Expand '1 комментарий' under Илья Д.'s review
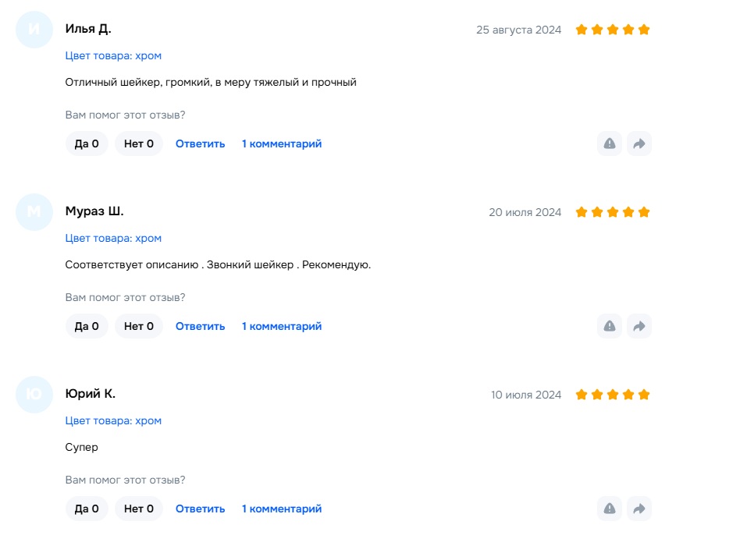 (282, 144)
